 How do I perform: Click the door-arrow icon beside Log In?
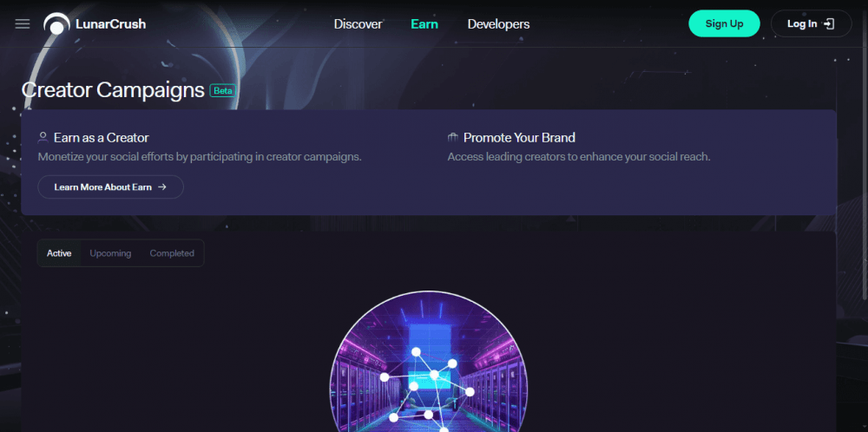(829, 23)
